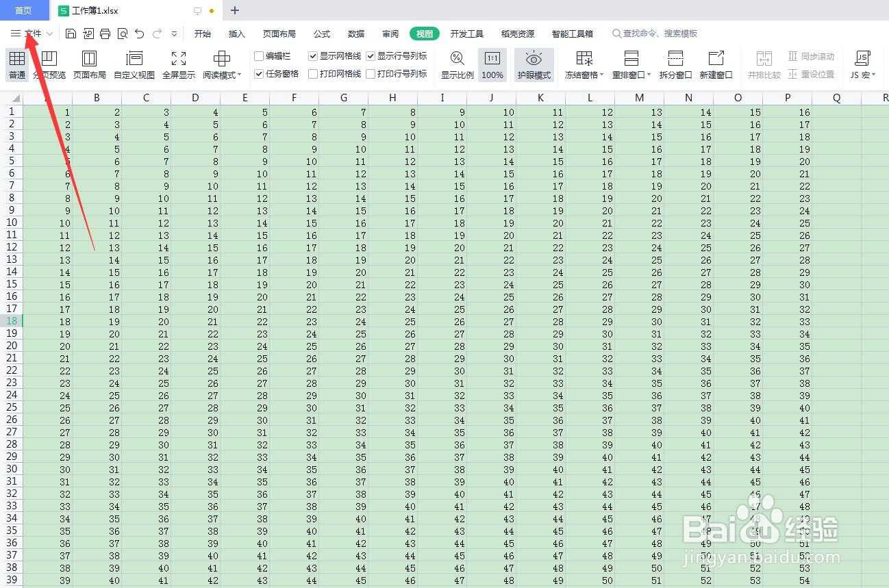Click the JS 宏 macro icon
889x588 pixels.
862,59
